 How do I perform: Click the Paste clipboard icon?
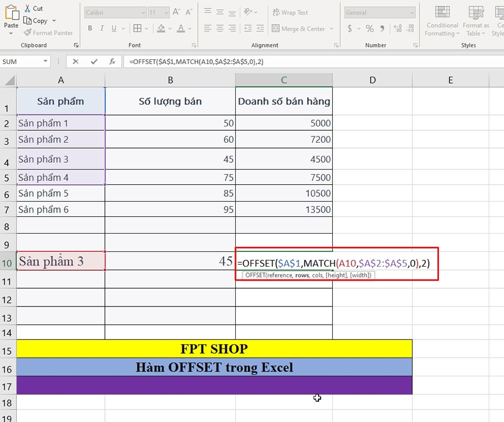(12, 12)
